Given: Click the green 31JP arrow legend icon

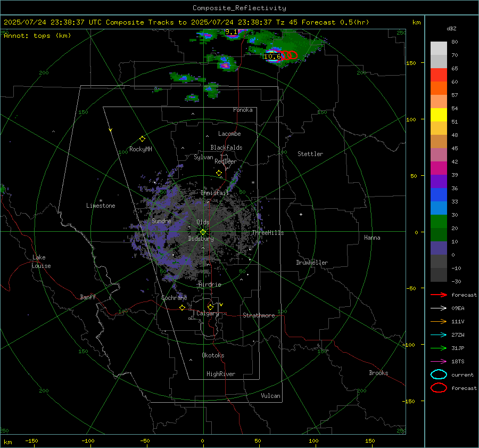Looking at the screenshot, I should [439, 348].
